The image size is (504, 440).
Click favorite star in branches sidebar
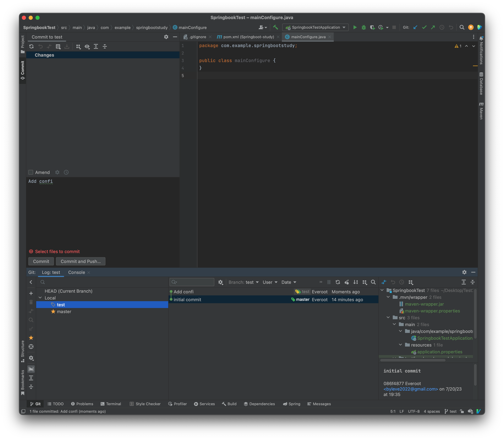pos(31,338)
